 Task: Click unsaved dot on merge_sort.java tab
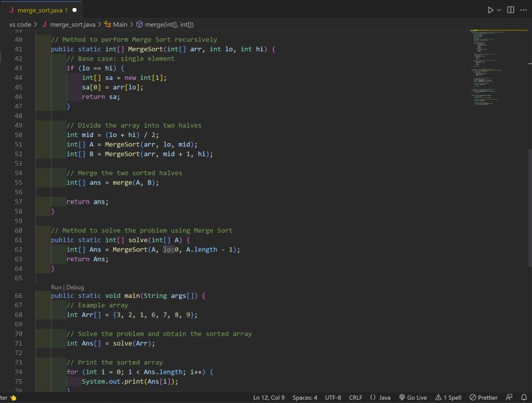[x=74, y=10]
